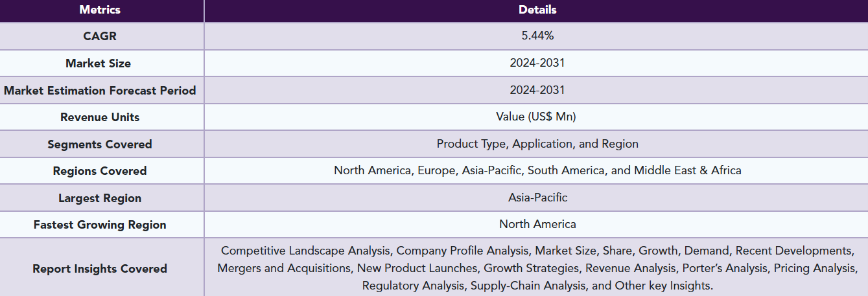Click Product Type, Application, and Region text
Screen dimensions: 868x296
pyautogui.click(x=537, y=144)
